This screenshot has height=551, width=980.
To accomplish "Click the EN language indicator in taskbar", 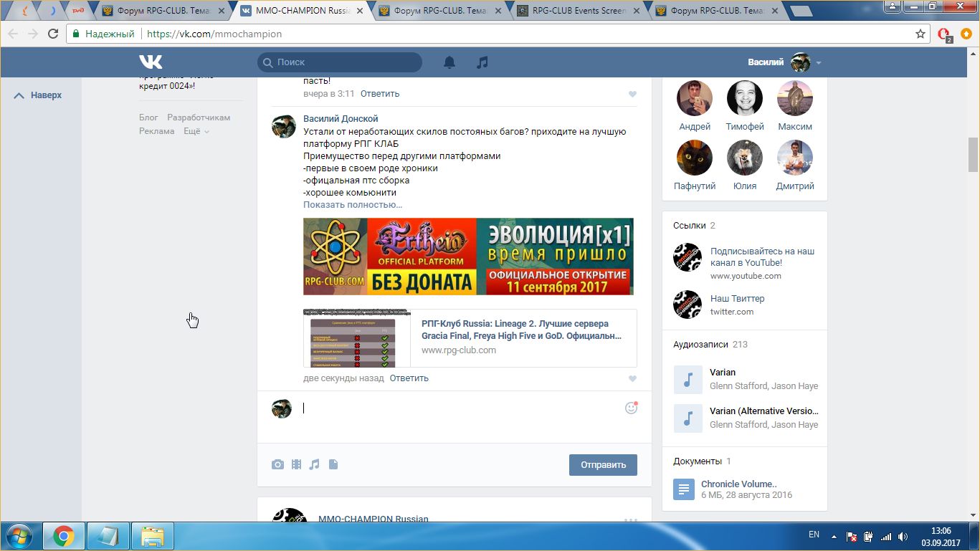I will (x=814, y=535).
